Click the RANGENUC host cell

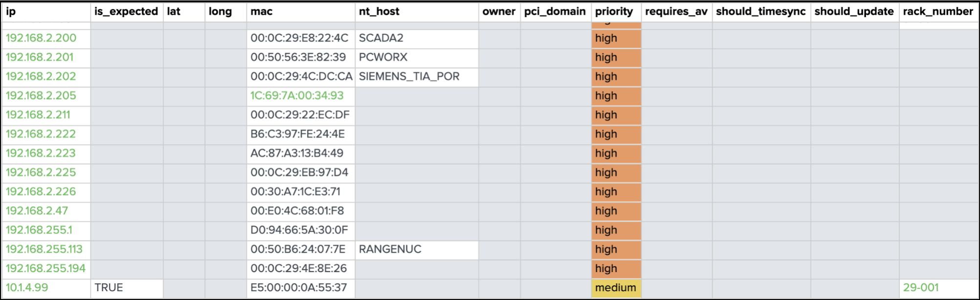pyautogui.click(x=390, y=249)
